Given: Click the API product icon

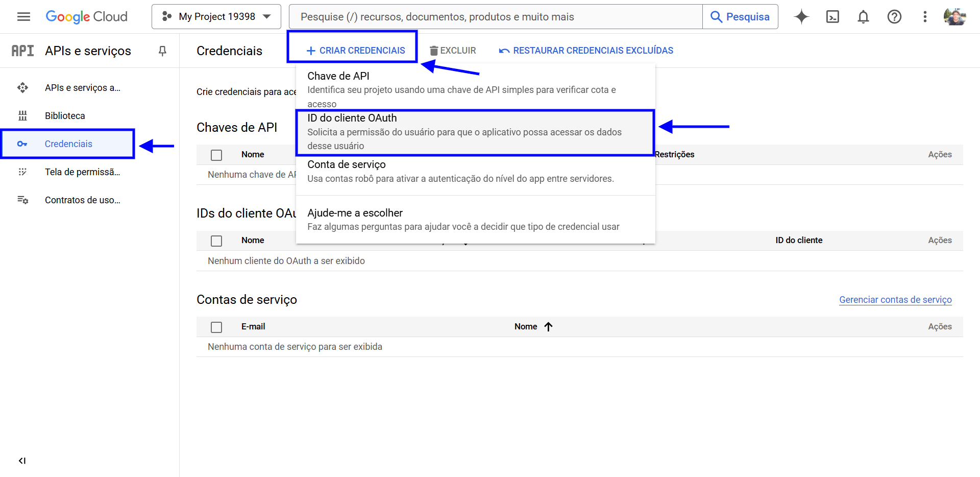Looking at the screenshot, I should 23,51.
